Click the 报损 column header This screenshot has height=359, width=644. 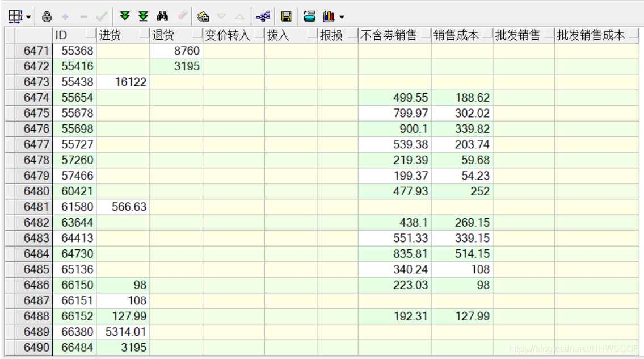(338, 35)
